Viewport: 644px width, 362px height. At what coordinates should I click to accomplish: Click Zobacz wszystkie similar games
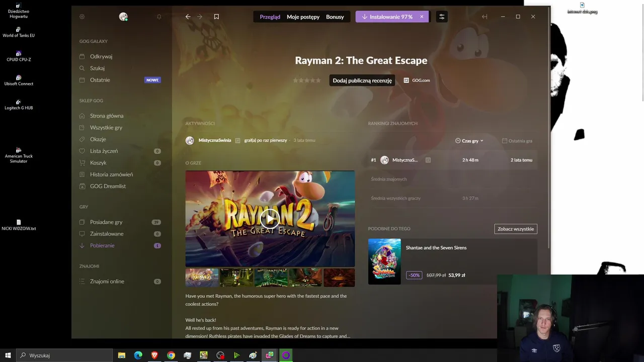tap(516, 229)
